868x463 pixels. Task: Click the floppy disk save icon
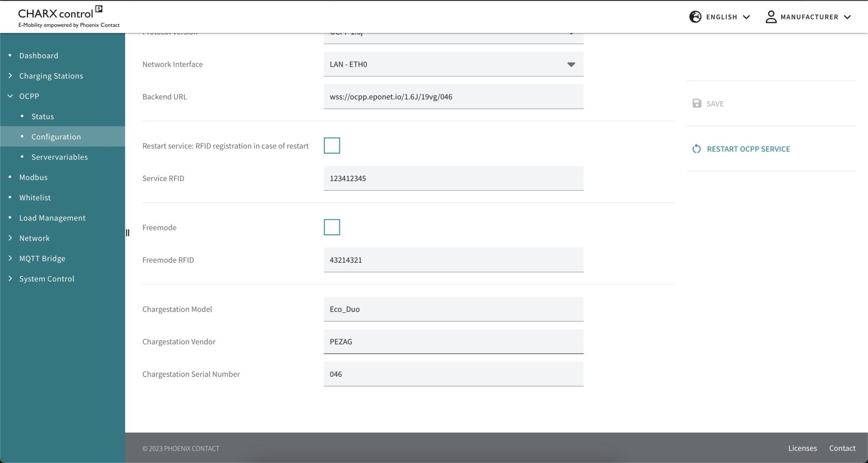697,104
